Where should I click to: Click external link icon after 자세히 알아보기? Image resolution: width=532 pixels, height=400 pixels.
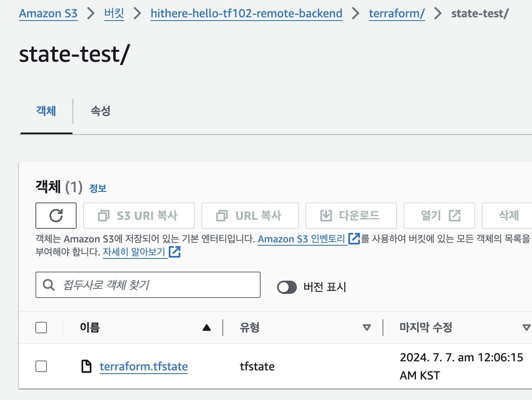pyautogui.click(x=175, y=251)
